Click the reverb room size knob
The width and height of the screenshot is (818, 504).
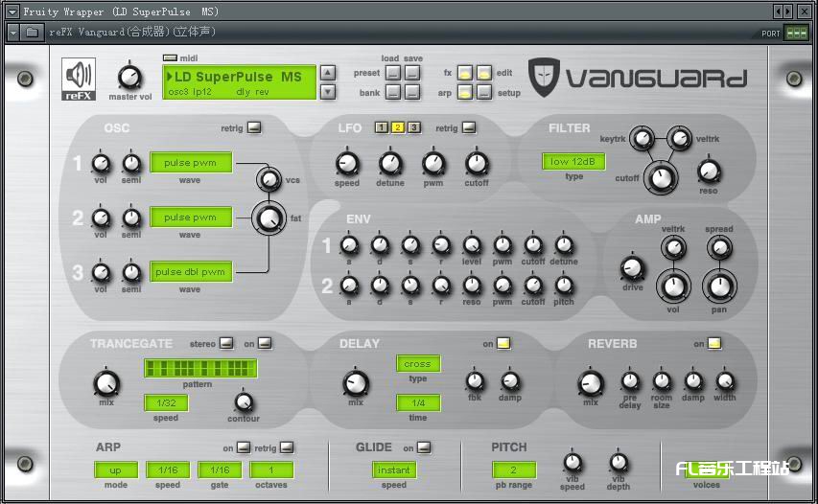[662, 381]
